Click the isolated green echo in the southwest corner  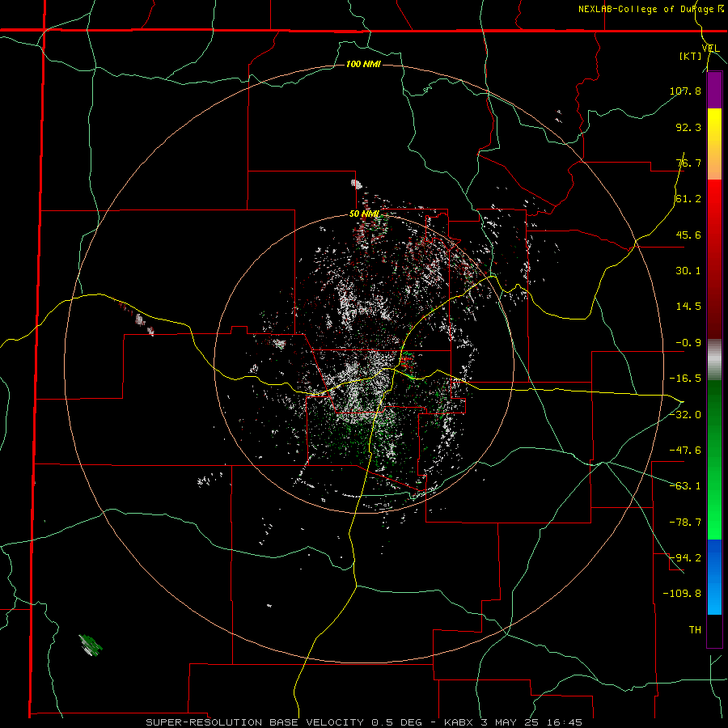[x=91, y=645]
